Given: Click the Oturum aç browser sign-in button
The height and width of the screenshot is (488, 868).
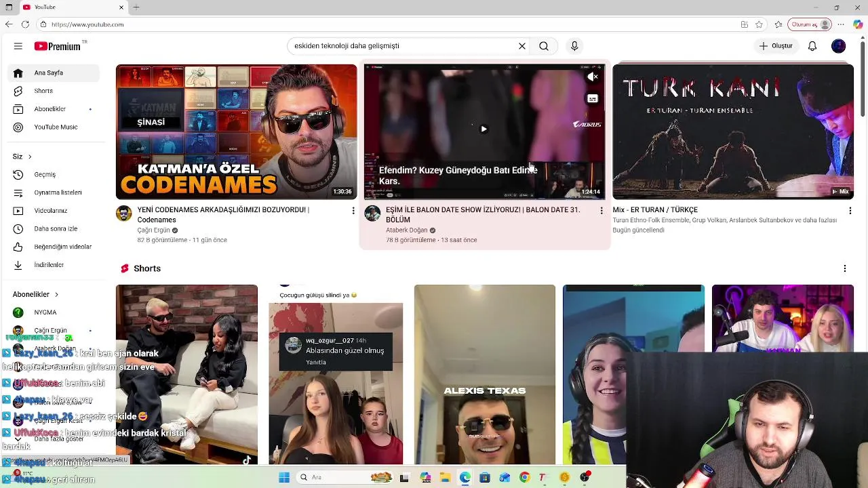Looking at the screenshot, I should pyautogui.click(x=810, y=24).
